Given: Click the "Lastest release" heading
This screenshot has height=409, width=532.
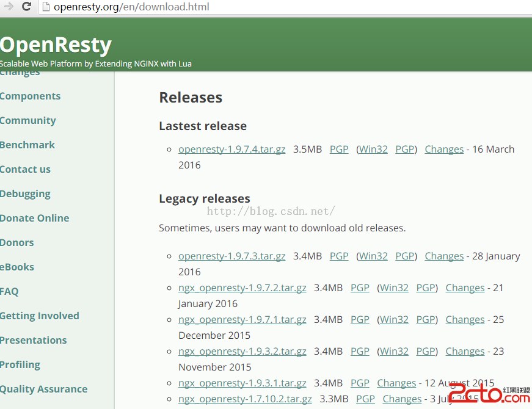Looking at the screenshot, I should [203, 126].
